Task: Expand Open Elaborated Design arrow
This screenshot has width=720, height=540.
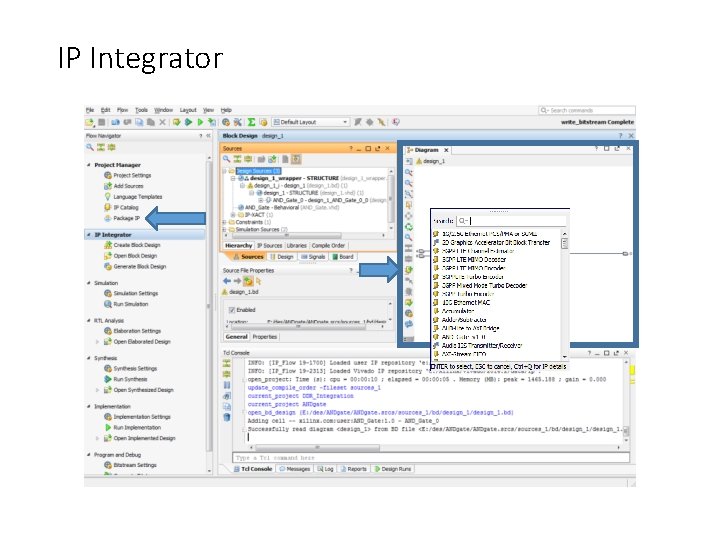Action: tap(97, 342)
